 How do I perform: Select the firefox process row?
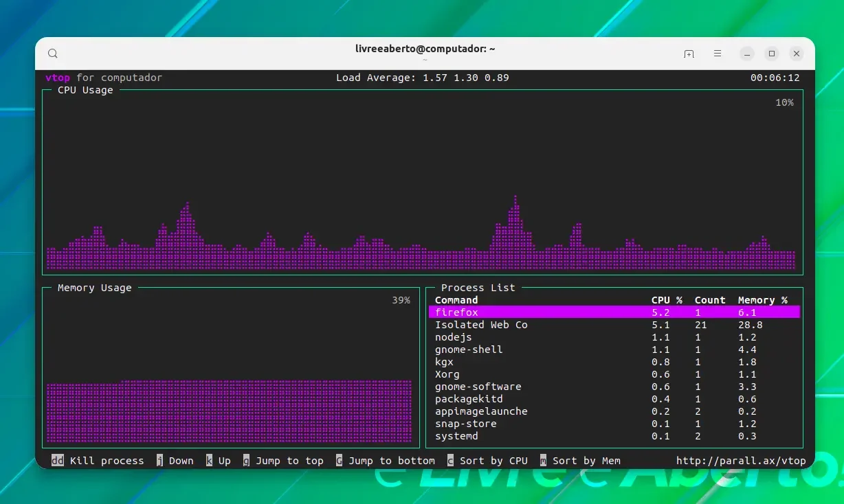[x=614, y=312]
